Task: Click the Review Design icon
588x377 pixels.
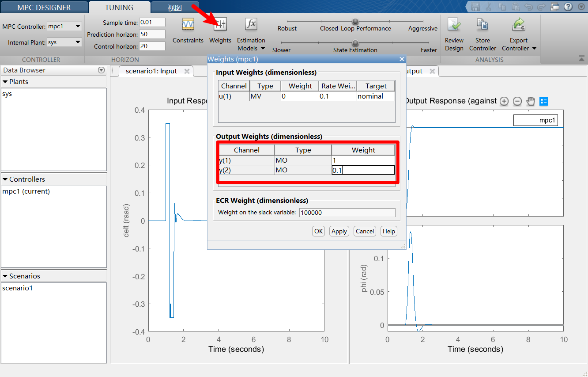Action: click(454, 24)
